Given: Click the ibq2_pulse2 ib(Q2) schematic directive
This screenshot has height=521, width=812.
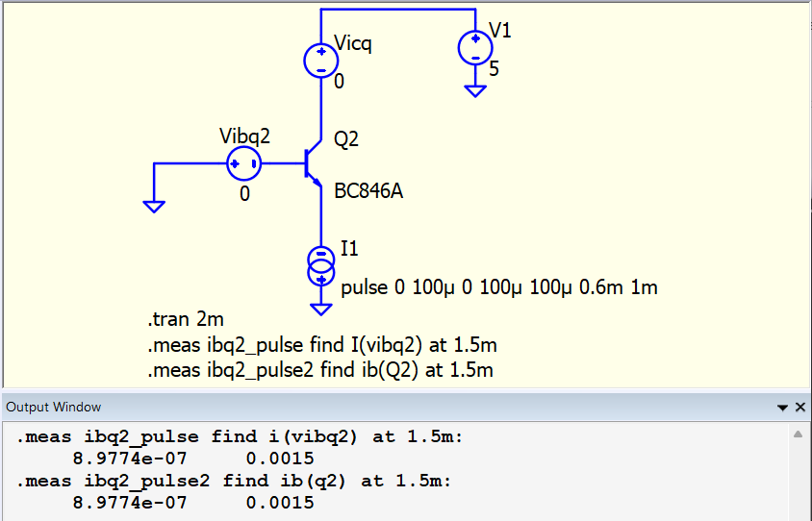Looking at the screenshot, I should 321,370.
